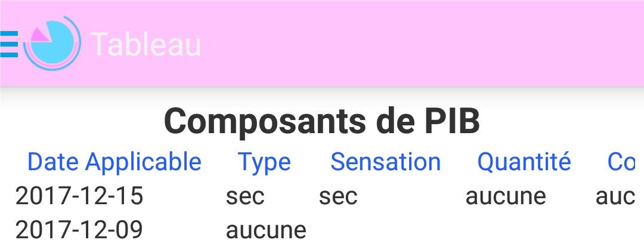644x249 pixels.
Task: Sort by the Sensation column header
Action: pyautogui.click(x=386, y=162)
